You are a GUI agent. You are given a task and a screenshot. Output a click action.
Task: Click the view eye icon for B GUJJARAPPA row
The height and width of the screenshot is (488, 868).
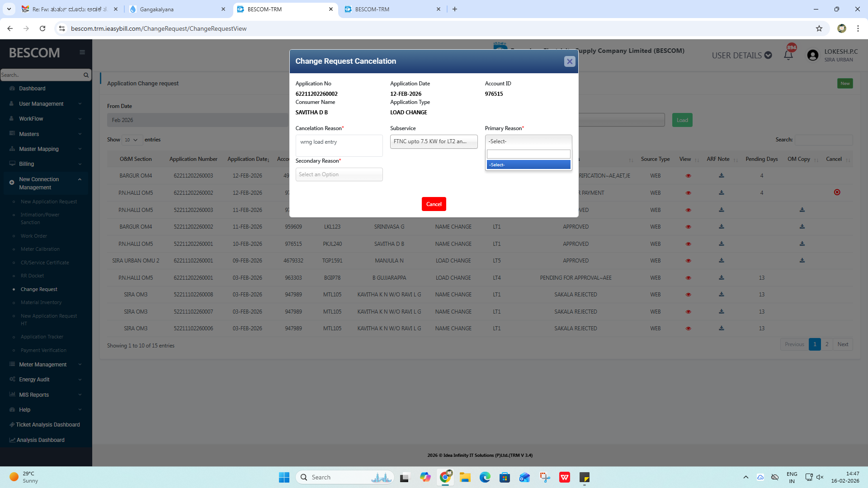click(688, 278)
